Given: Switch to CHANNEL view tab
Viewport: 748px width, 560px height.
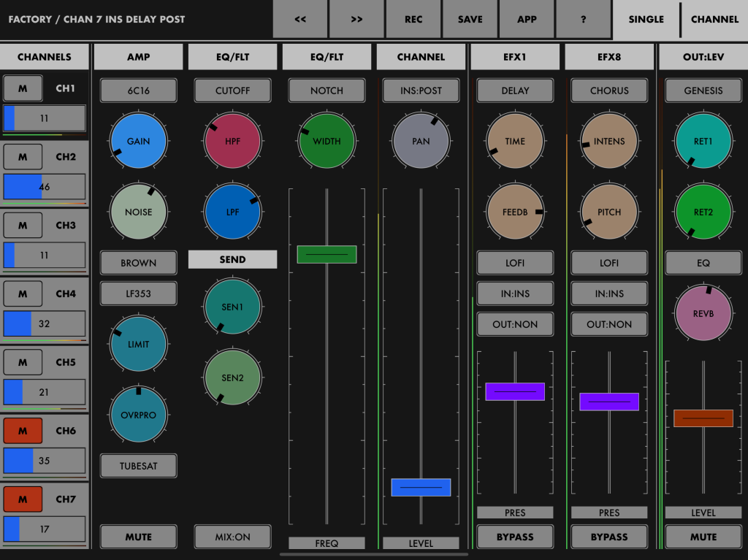Looking at the screenshot, I should pyautogui.click(x=714, y=20).
